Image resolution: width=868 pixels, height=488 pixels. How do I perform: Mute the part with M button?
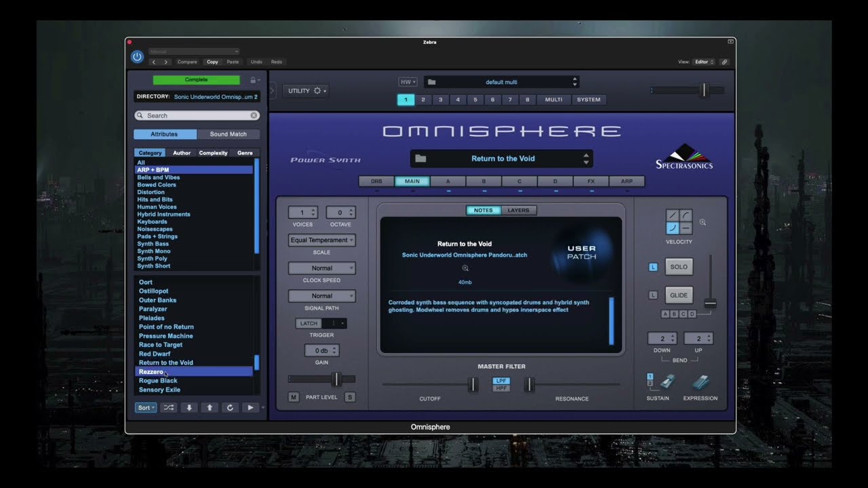(294, 397)
